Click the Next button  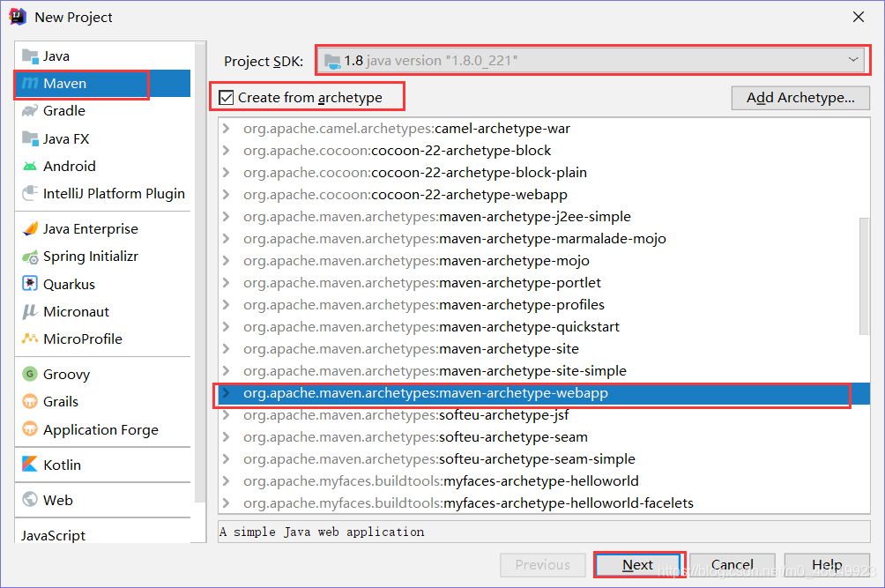(x=638, y=565)
